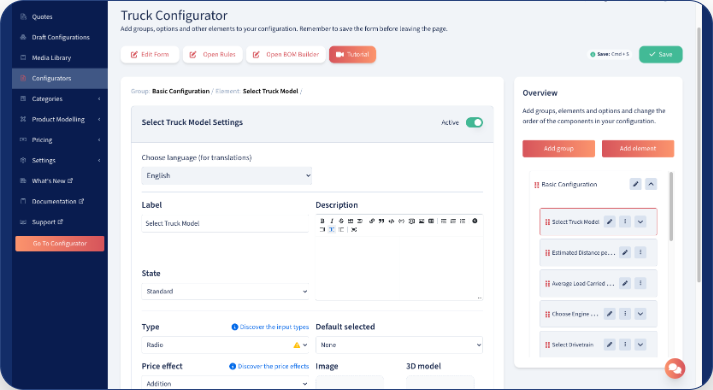Image resolution: width=713 pixels, height=390 pixels.
Task: Apply strikethrough in the Description editor
Action: 341,221
